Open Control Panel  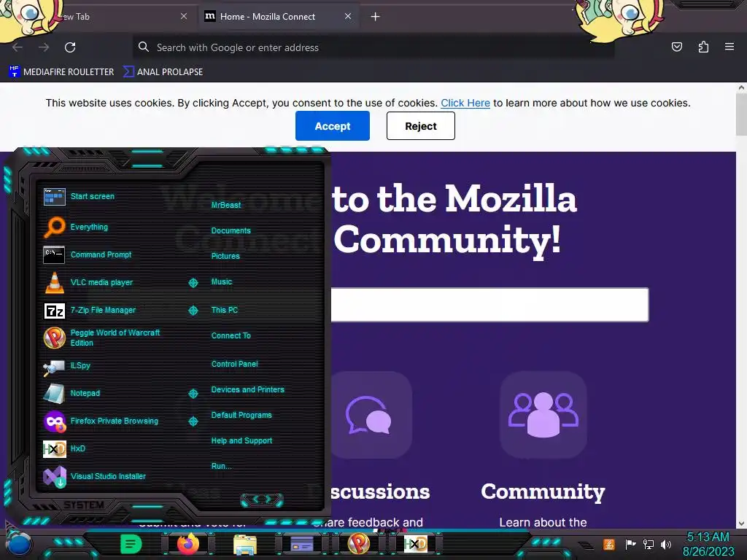coord(234,365)
